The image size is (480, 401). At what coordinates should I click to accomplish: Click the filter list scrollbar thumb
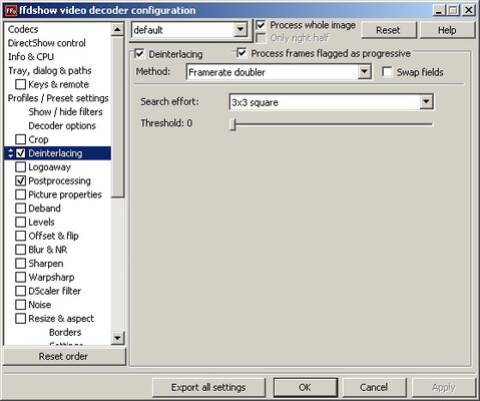click(x=117, y=117)
